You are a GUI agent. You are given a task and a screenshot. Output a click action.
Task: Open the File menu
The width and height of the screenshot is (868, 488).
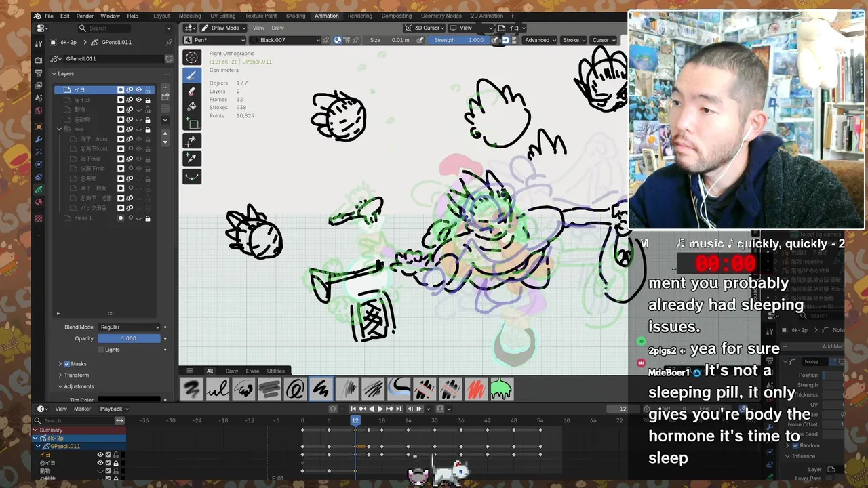tap(49, 16)
